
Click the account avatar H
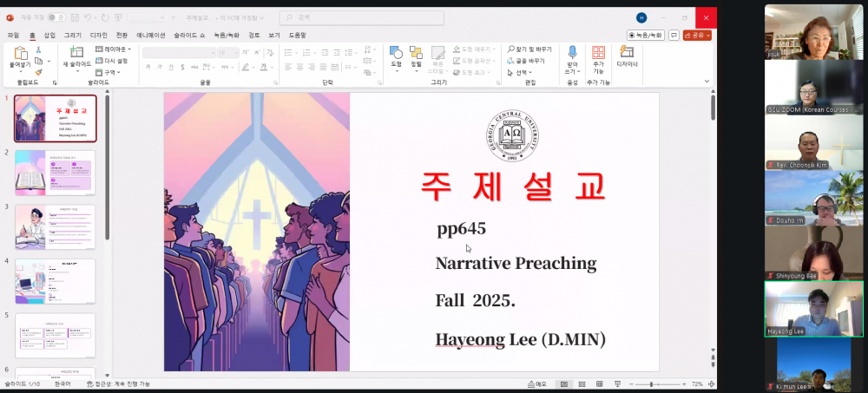(641, 17)
